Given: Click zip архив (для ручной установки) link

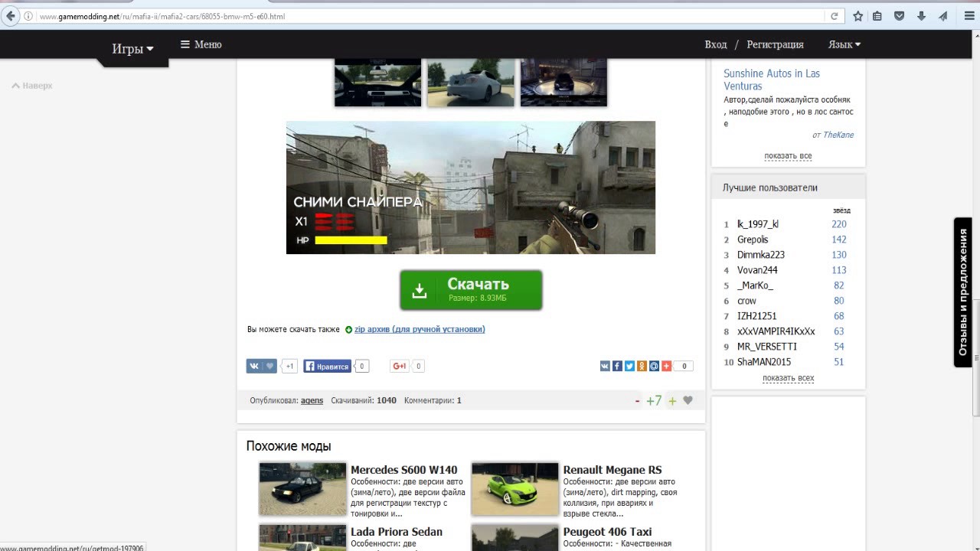Looking at the screenshot, I should coord(420,330).
